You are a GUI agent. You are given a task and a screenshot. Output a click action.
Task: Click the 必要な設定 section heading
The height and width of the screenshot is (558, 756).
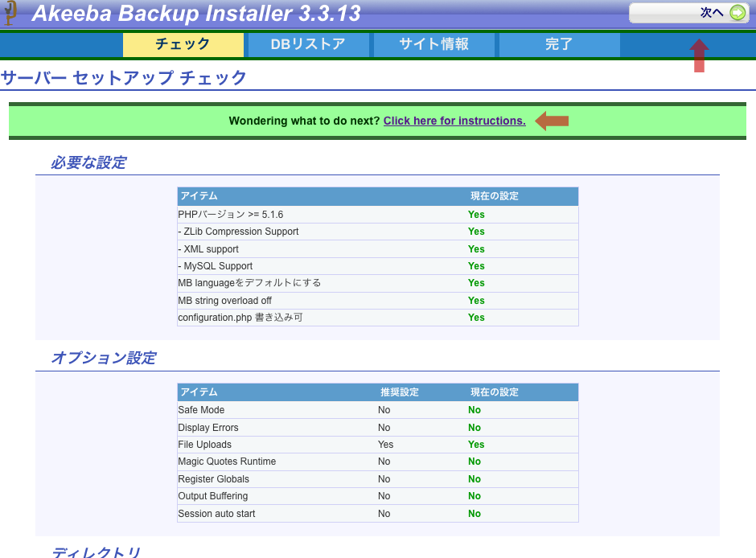[88, 163]
